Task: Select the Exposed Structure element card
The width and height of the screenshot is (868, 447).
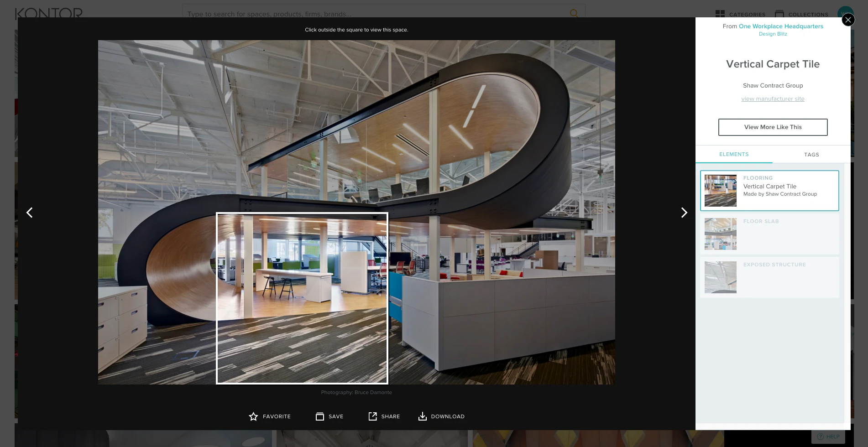Action: click(x=769, y=277)
